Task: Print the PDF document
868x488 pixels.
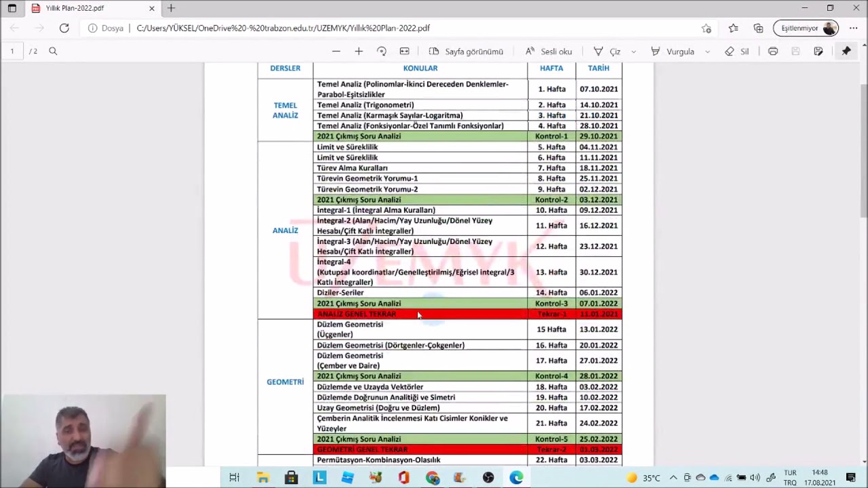Action: click(773, 52)
